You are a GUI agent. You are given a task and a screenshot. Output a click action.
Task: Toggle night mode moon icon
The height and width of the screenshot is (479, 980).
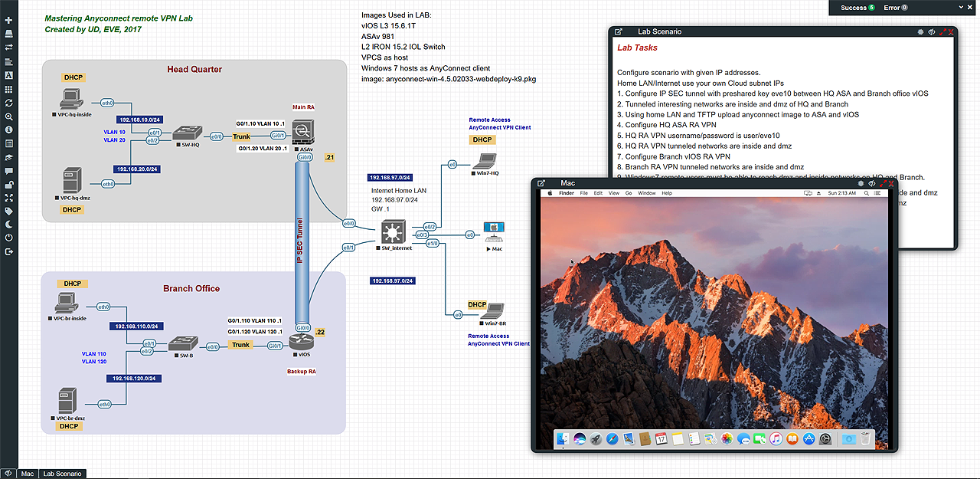tap(8, 225)
